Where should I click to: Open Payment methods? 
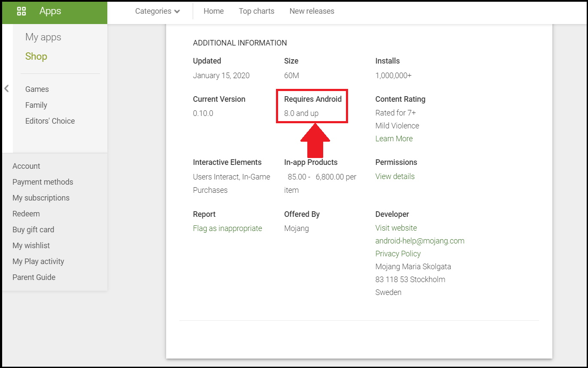[43, 182]
